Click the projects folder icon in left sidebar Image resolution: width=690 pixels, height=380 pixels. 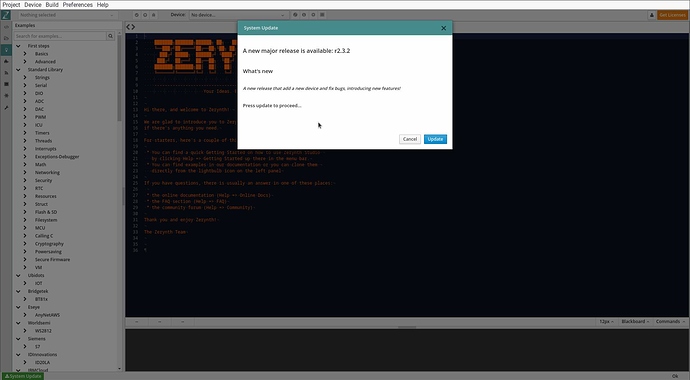point(6,38)
